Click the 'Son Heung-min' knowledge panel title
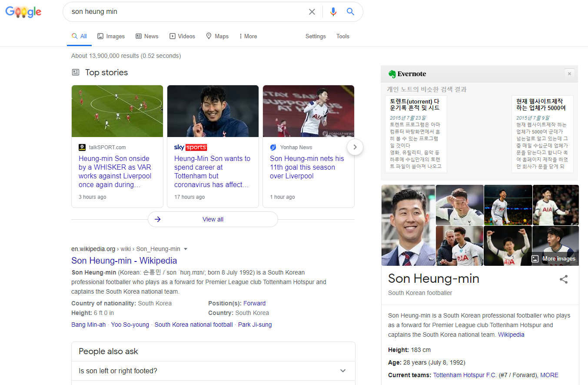This screenshot has height=385, width=588. [434, 278]
